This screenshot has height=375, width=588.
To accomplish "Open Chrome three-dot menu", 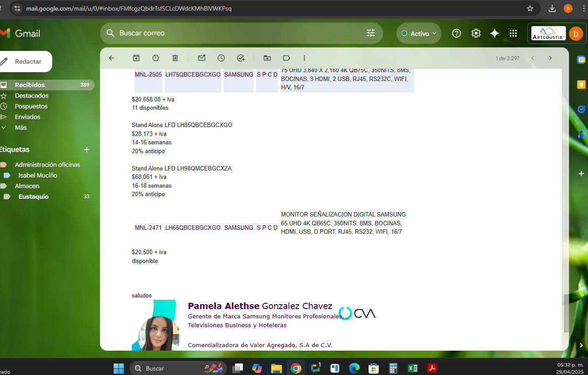I will 584,8.
